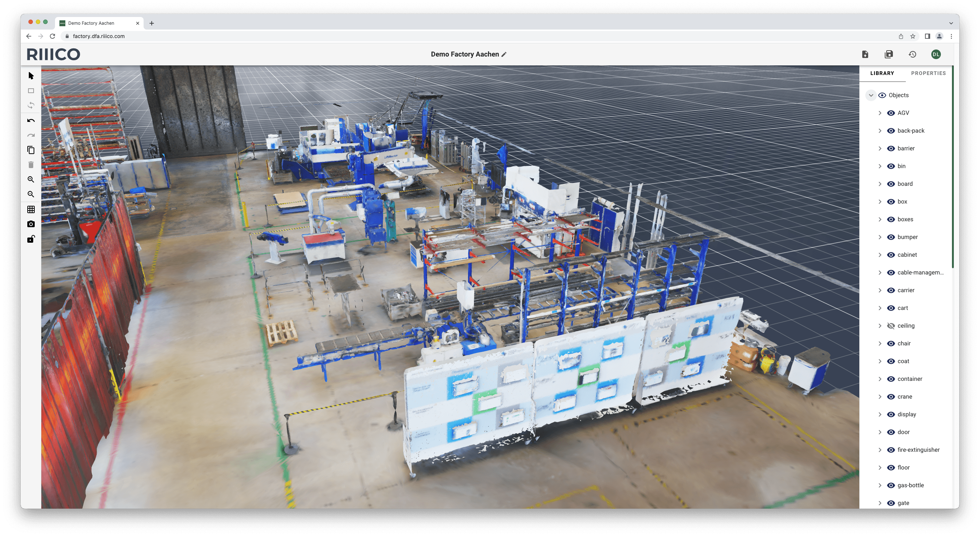Show the hidden ceiling layer

coord(891,326)
